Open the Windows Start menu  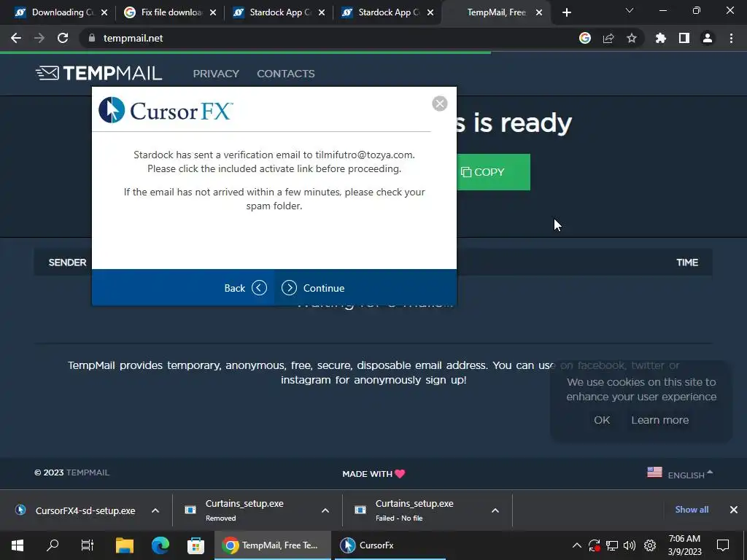pos(18,545)
